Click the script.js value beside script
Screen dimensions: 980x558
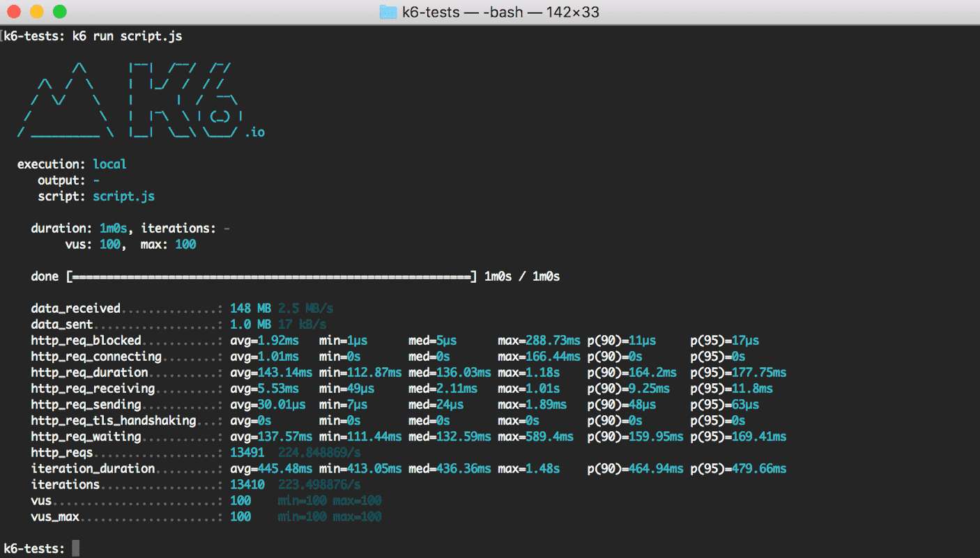click(123, 196)
